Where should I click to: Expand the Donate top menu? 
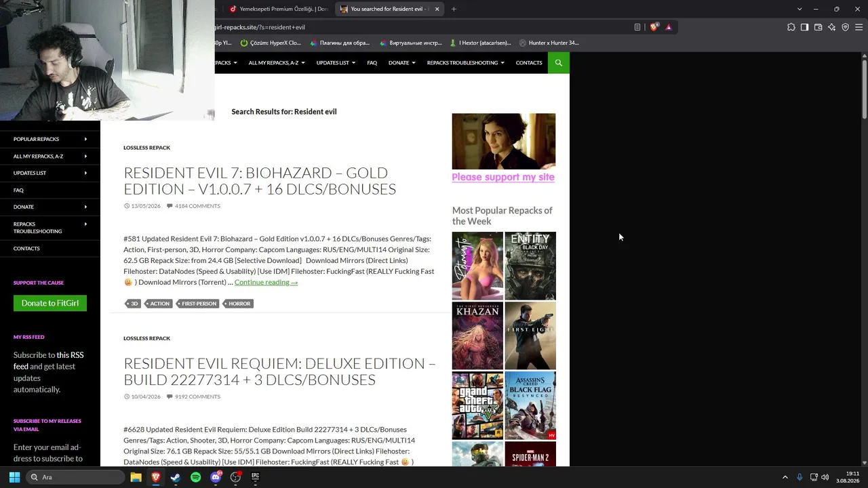[402, 63]
